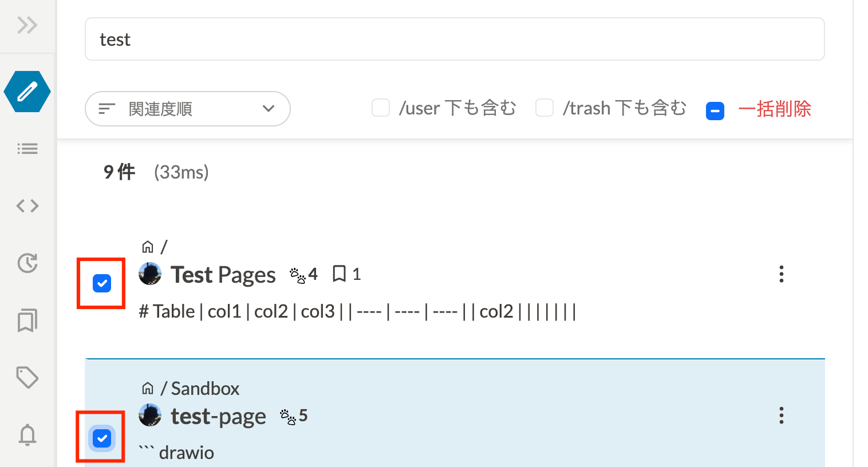The height and width of the screenshot is (467, 868).
Task: Open custom sidebar code brackets icon
Action: point(27,205)
